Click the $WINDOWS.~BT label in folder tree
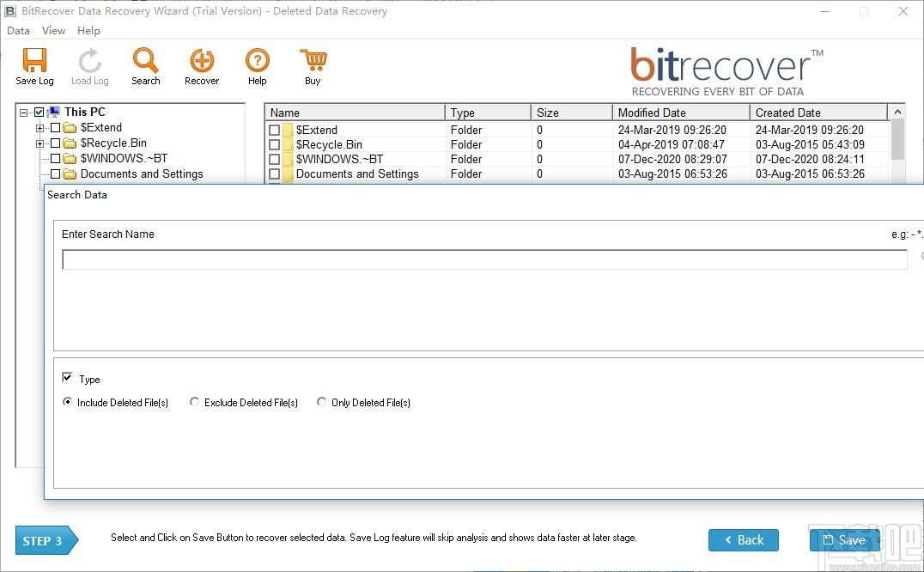This screenshot has height=572, width=924. 125,159
